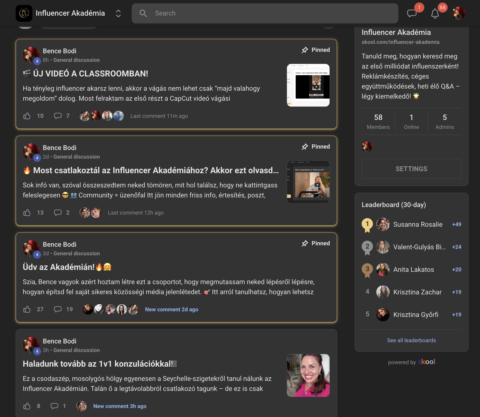Click the Influencer Akadémia logo icon

click(24, 13)
